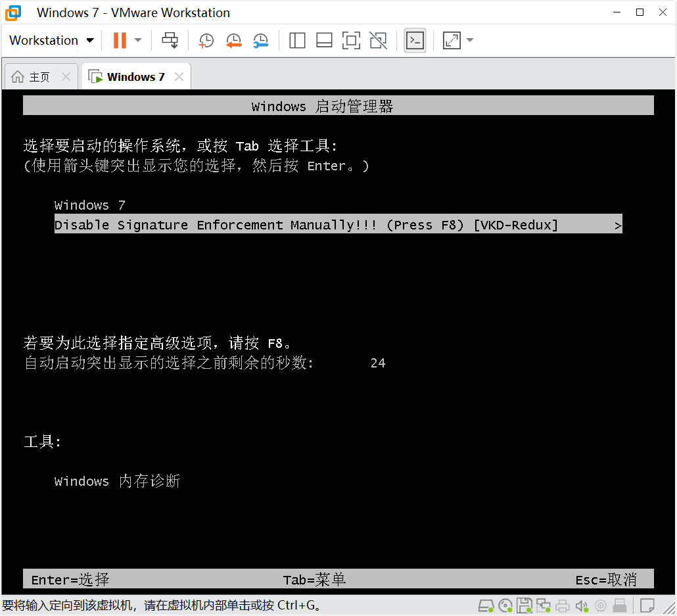
Task: Click the Windows 内存诊断 tool entry
Action: (118, 481)
